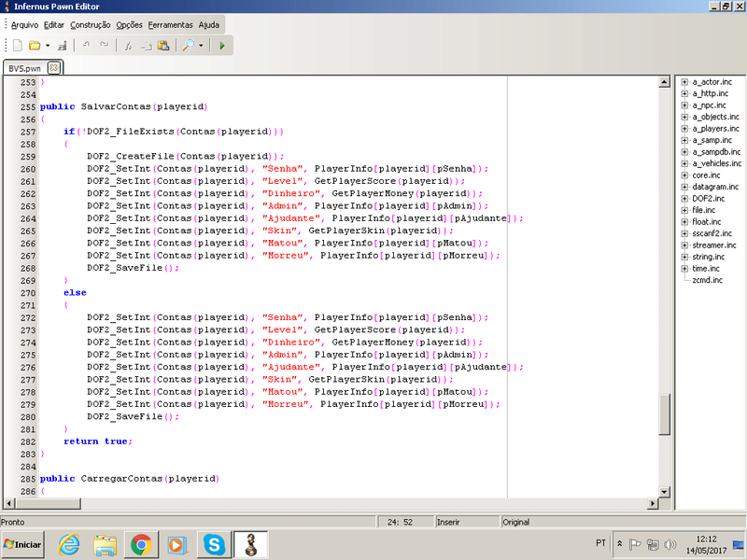Viewport: 747px width, 560px height.
Task: Select zcmd.inc in the include list
Action: pos(707,280)
